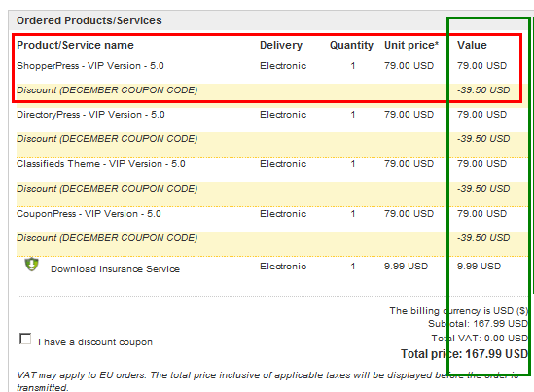Click the 'Quantity' column header
This screenshot has height=392, width=534.
tap(351, 45)
